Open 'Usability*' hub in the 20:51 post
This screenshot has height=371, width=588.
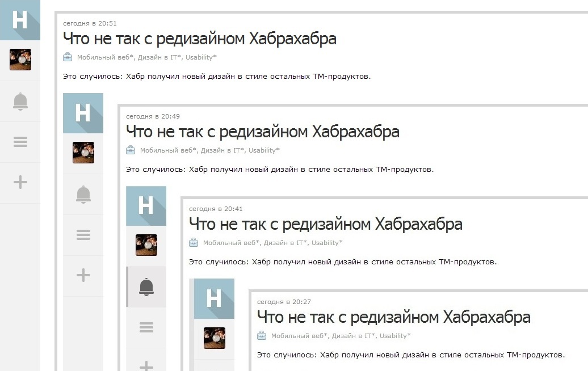(x=201, y=57)
